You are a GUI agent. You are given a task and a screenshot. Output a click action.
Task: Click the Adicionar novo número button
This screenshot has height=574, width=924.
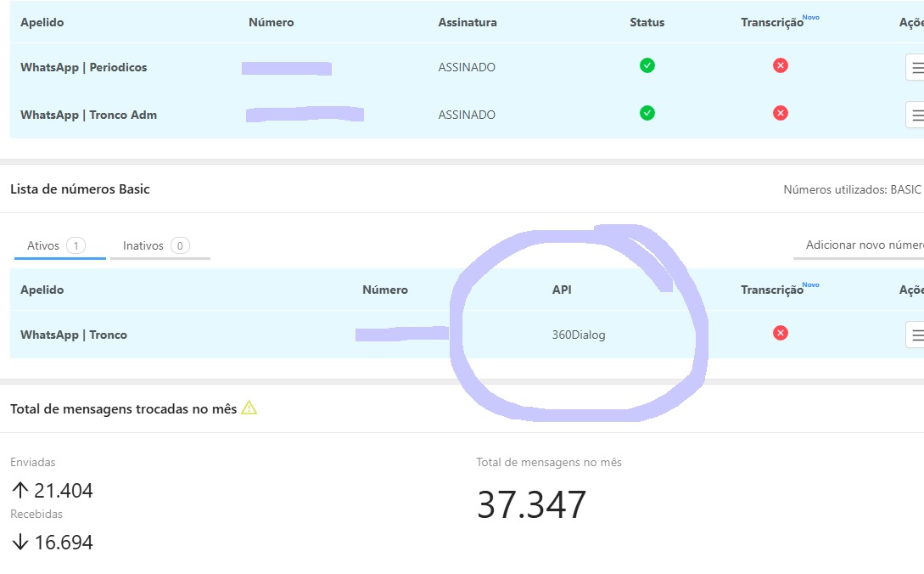862,245
